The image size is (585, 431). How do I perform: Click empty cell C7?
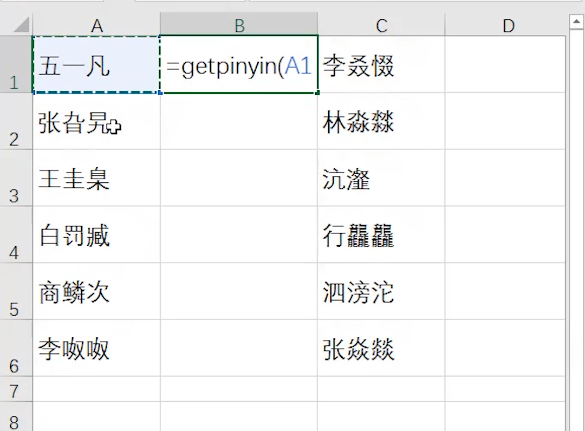381,389
